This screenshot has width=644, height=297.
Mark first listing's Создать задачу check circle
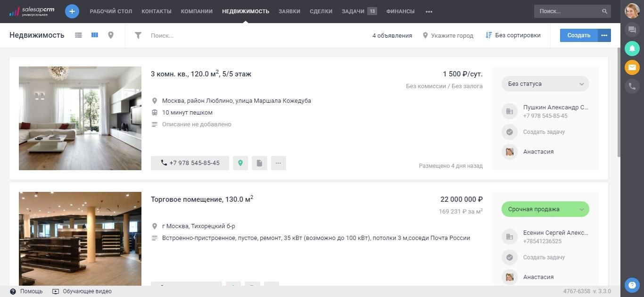coord(510,132)
